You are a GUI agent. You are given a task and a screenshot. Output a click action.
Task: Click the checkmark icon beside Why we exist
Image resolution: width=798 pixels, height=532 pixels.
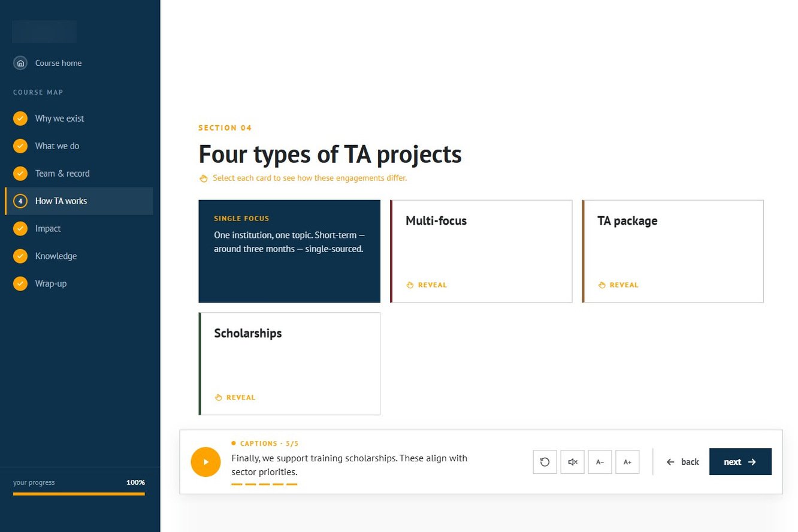(x=20, y=119)
